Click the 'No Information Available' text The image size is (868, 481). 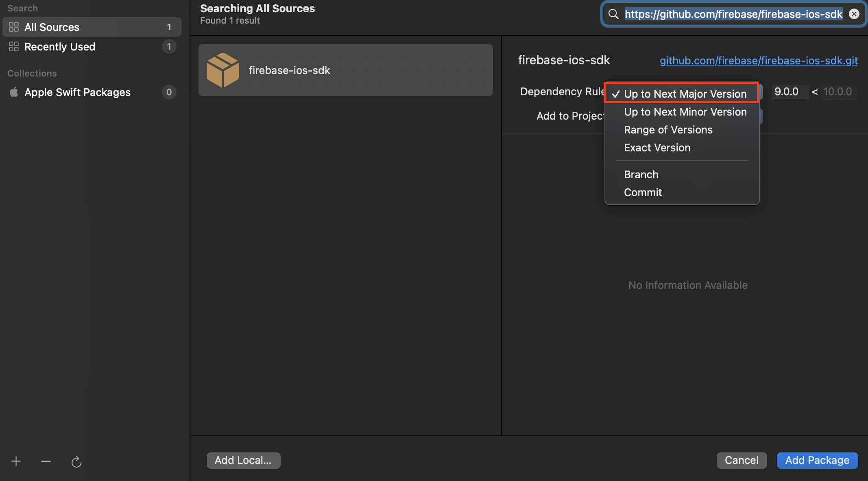pos(688,285)
